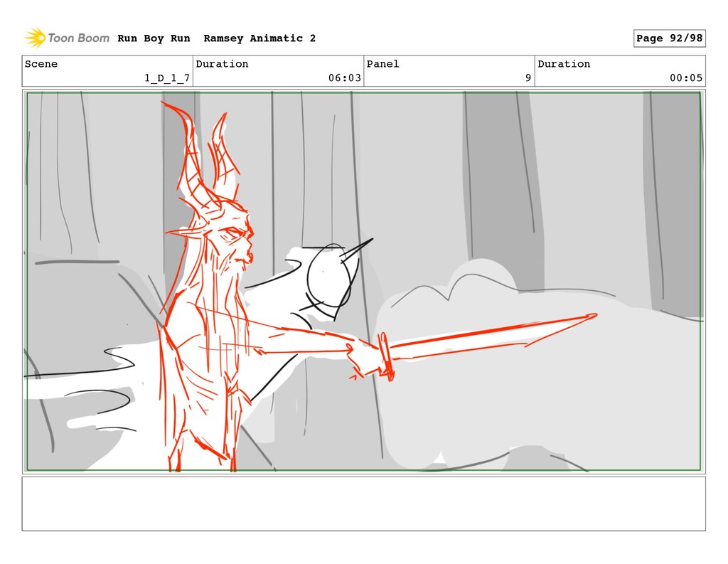Click the scene name '1_D_1_7'
The width and height of the screenshot is (728, 564).
click(167, 78)
